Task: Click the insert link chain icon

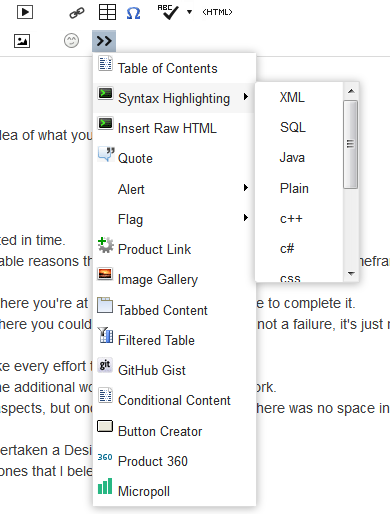Action: [x=77, y=13]
